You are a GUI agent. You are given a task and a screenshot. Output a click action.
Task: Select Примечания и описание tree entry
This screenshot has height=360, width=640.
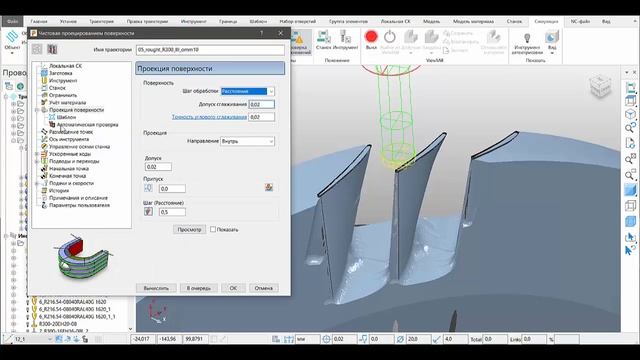click(x=78, y=198)
